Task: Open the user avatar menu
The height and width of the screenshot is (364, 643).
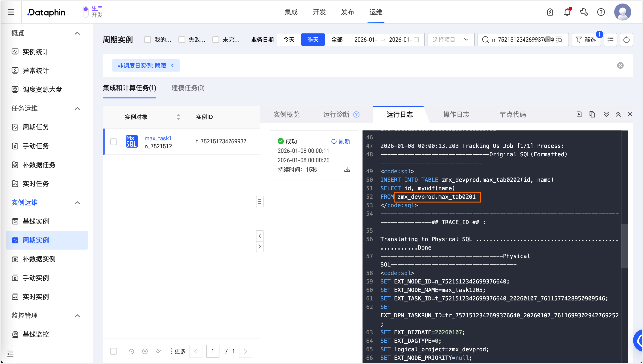Action: 622,12
